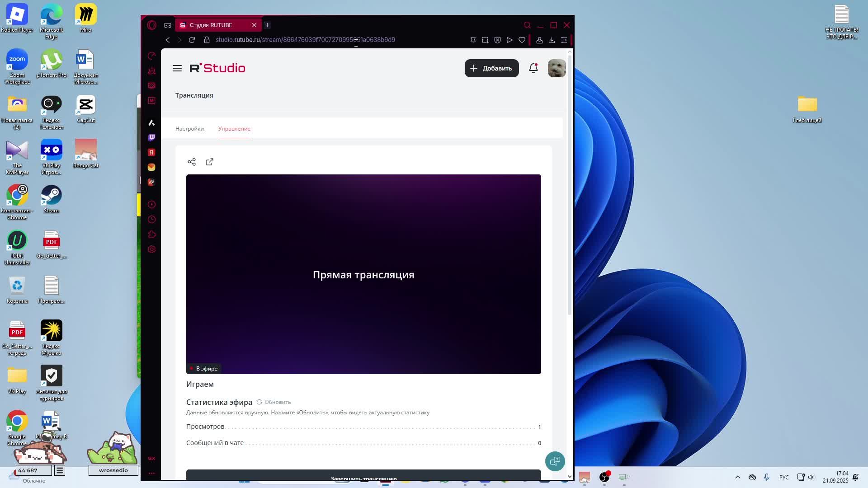Viewport: 868px width, 488px height.
Task: Click Обновить to refresh stream statistics
Action: click(274, 402)
